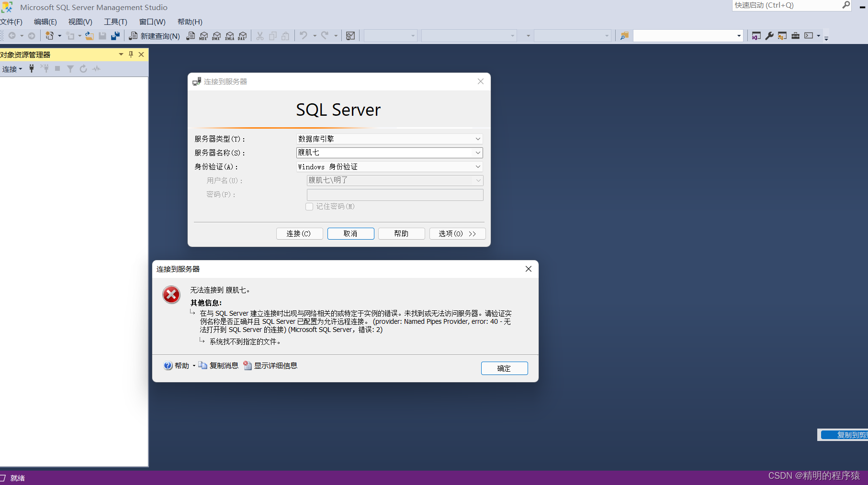
Task: Click the MDX query icon
Action: 203,36
